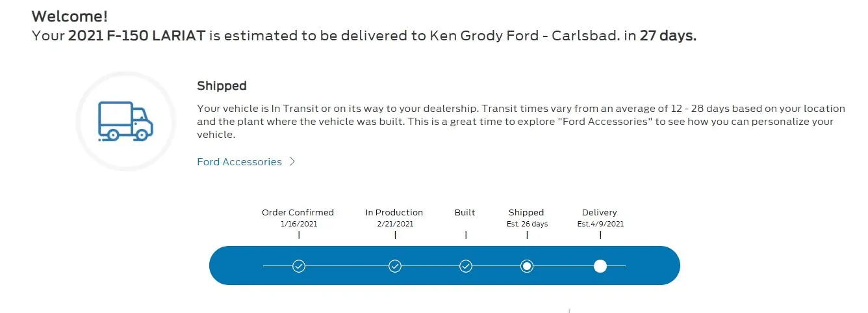868x313 pixels.
Task: Click the 2021 F-150 LARIAT vehicle name
Action: [137, 36]
